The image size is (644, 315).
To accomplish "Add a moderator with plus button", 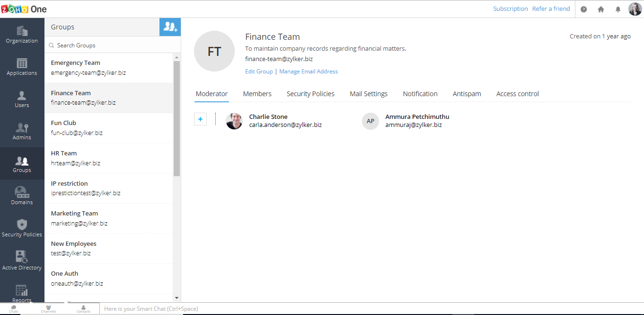I will [x=200, y=119].
